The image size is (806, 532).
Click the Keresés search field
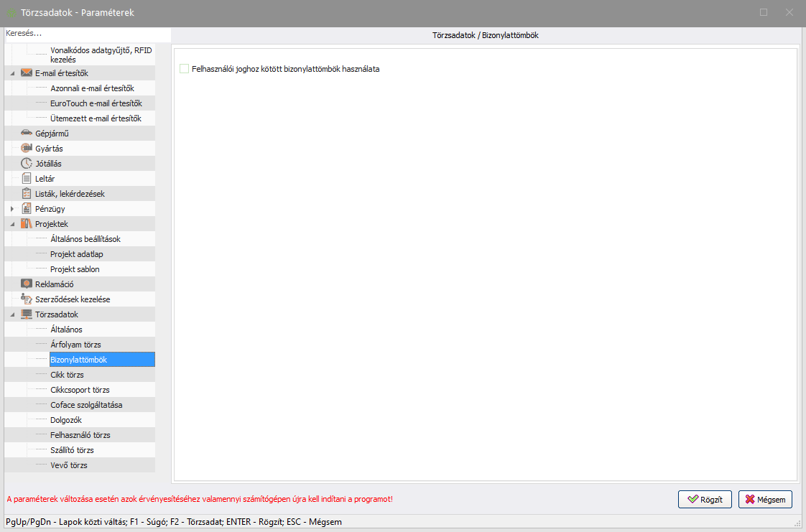pos(86,34)
